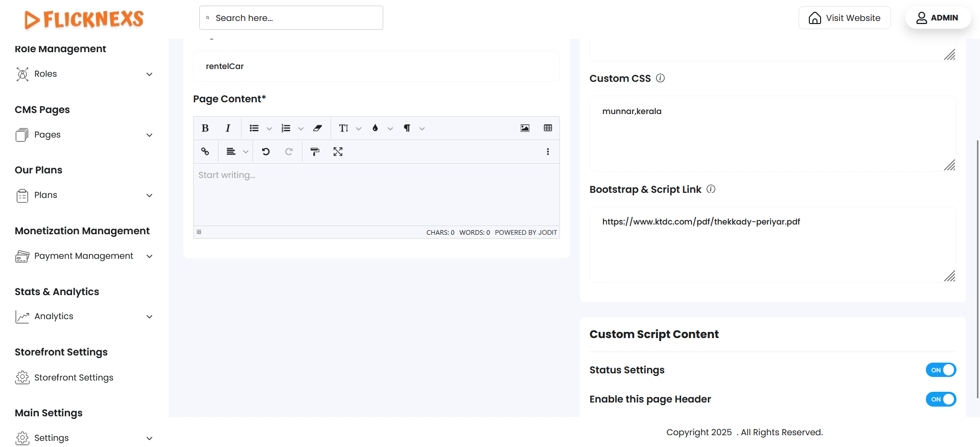Click the insert link icon
The height and width of the screenshot is (447, 980).
205,152
